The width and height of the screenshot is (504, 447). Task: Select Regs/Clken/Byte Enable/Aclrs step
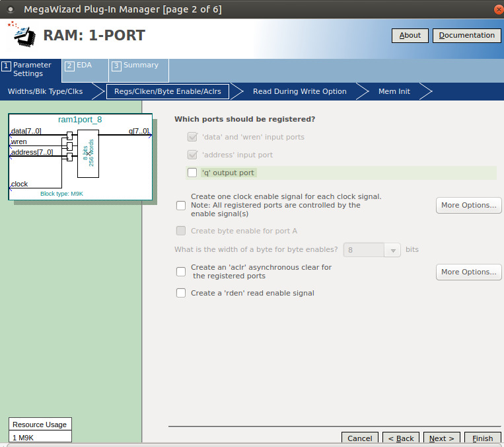tap(168, 91)
